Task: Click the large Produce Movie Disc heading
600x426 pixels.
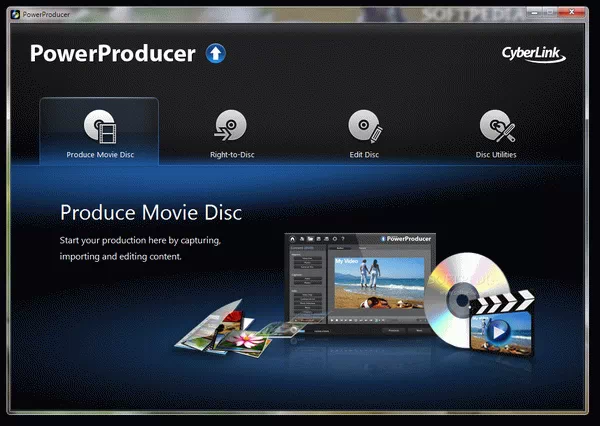Action: coord(151,213)
